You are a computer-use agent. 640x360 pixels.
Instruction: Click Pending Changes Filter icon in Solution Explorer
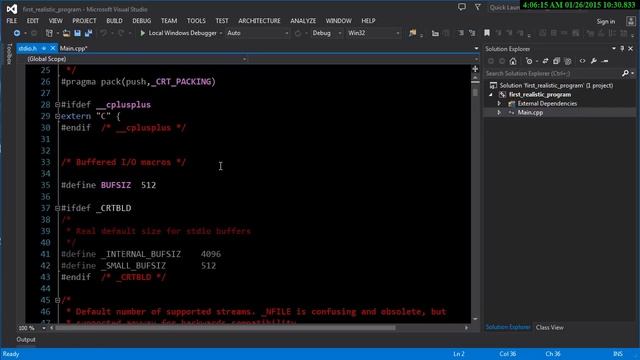pos(529,61)
